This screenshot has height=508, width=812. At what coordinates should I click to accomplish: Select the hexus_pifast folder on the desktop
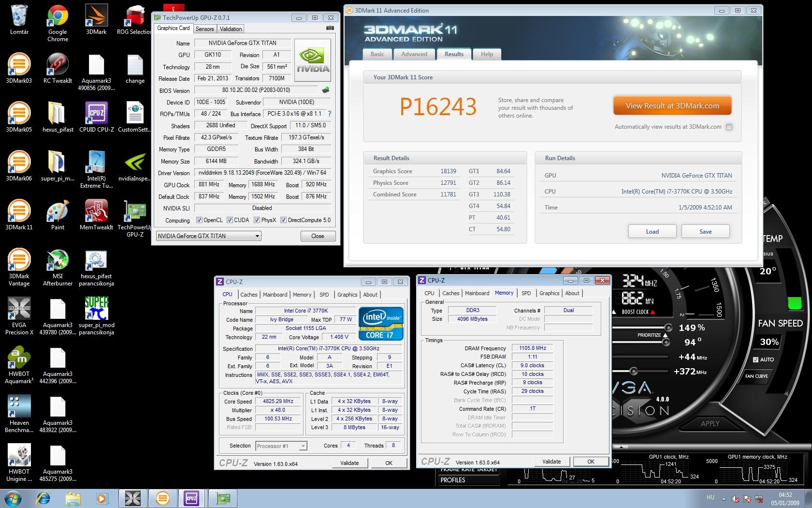58,117
